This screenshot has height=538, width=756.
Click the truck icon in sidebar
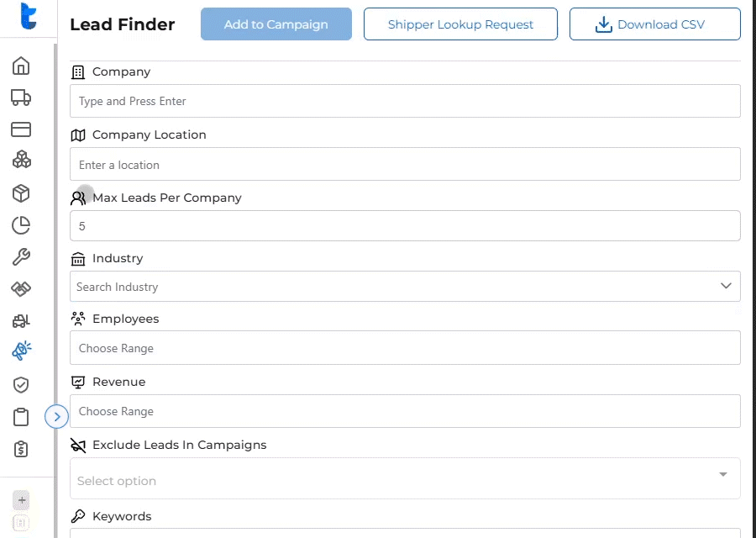[x=21, y=98]
